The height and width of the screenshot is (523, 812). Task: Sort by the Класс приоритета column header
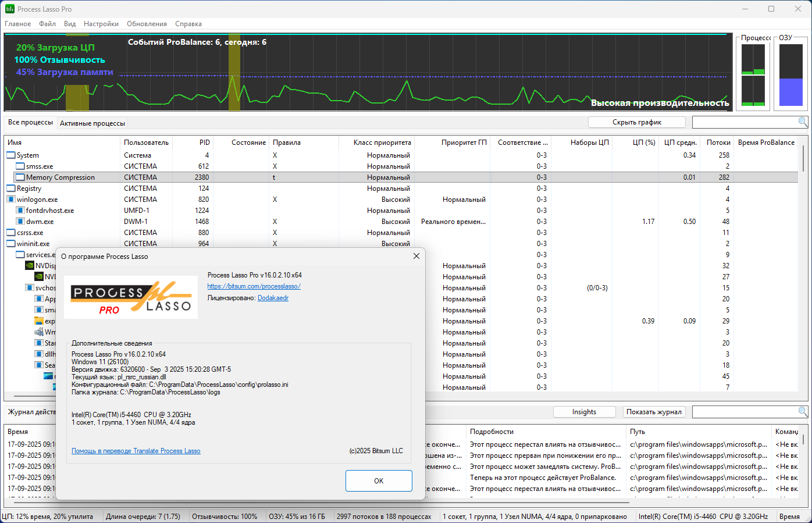pos(376,143)
